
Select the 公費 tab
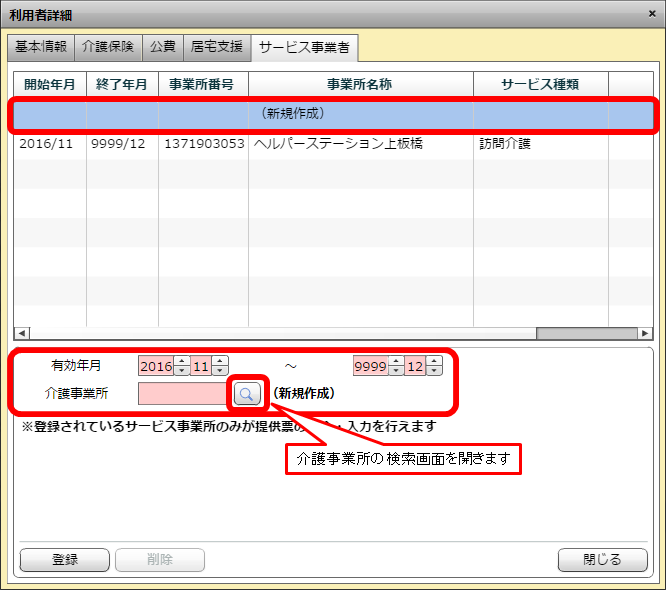point(163,47)
